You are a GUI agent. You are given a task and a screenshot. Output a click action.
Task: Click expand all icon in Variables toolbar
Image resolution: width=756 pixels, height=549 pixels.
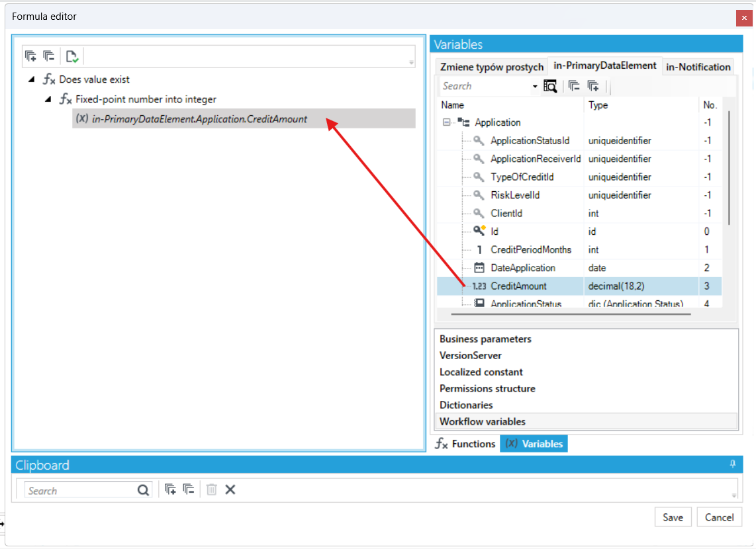pos(593,86)
